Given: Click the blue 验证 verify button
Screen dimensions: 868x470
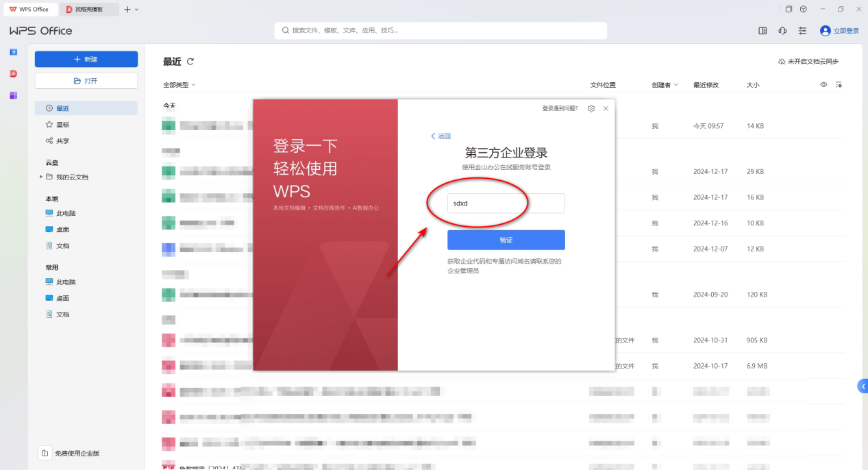Looking at the screenshot, I should 506,240.
